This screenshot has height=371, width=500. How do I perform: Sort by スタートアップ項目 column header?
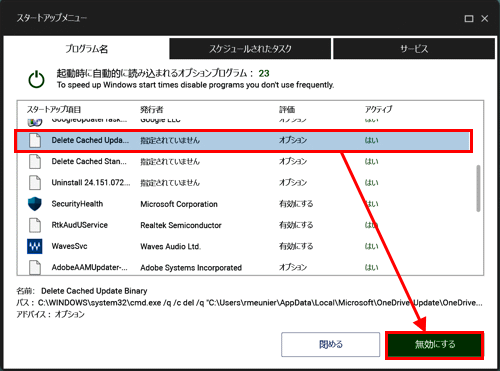tap(54, 109)
